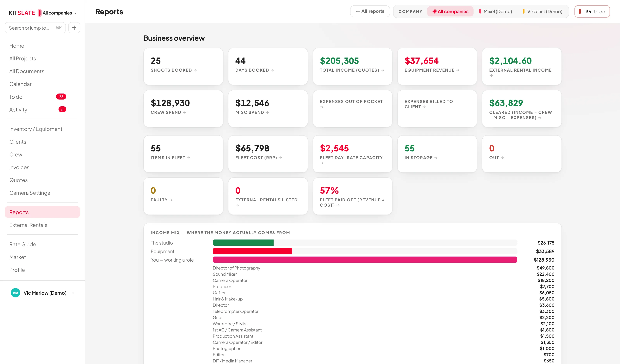
Task: Click the pink You — working a role bar
Action: 365,260
